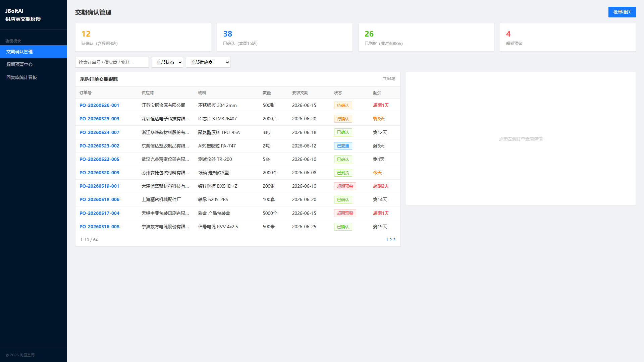
Task: Open order PO-20260522-005
Action: coord(99,159)
